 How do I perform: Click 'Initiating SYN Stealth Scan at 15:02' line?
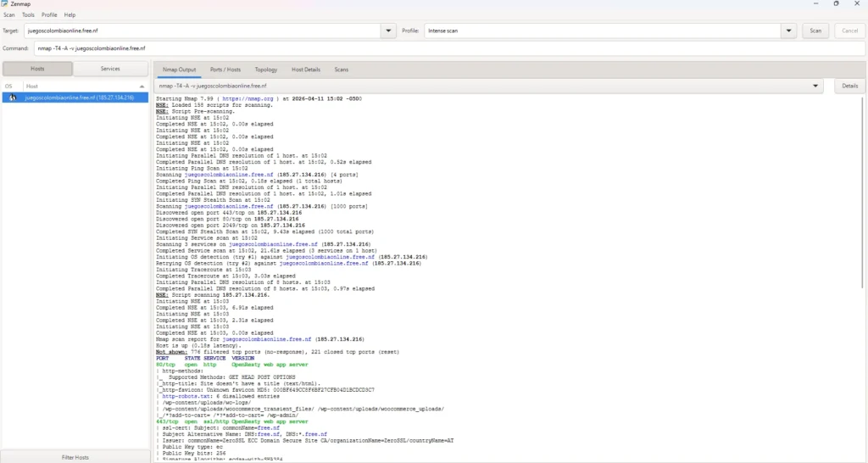tap(213, 200)
